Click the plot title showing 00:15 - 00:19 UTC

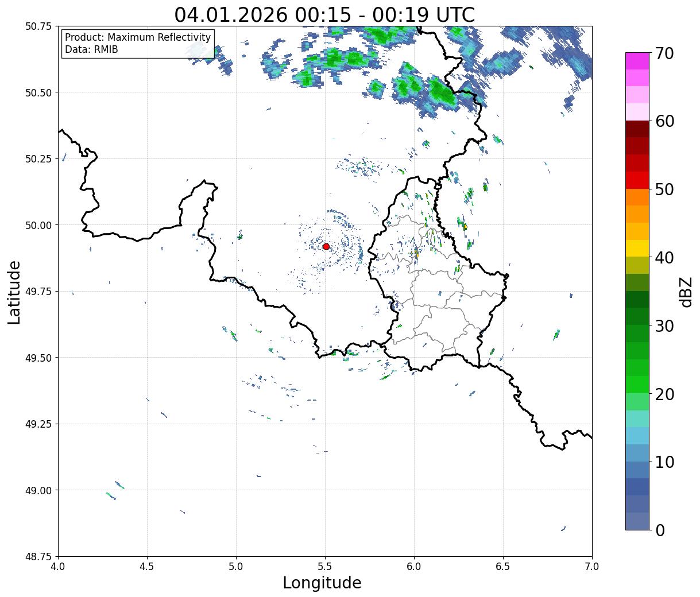click(x=324, y=14)
